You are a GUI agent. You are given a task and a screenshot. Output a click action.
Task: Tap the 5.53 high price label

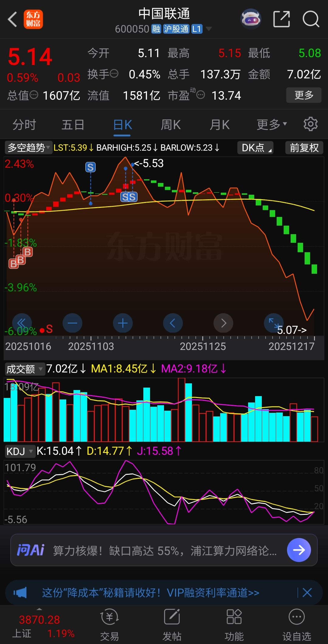149,163
